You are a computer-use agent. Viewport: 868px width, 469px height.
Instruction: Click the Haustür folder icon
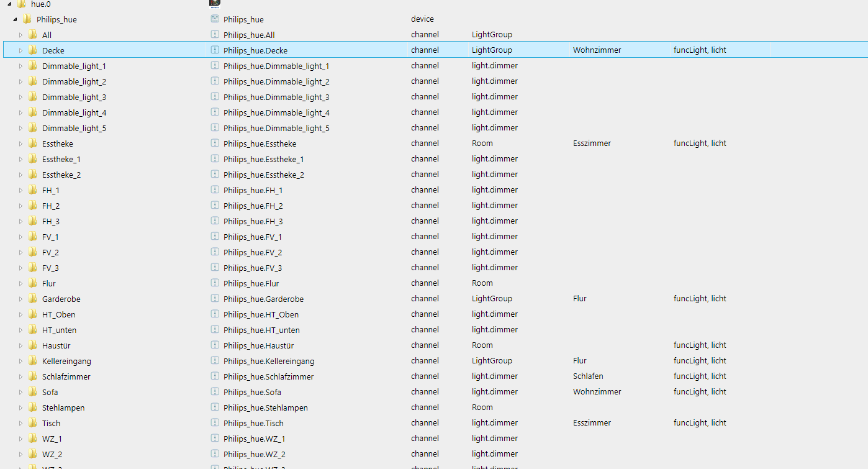pyautogui.click(x=33, y=345)
